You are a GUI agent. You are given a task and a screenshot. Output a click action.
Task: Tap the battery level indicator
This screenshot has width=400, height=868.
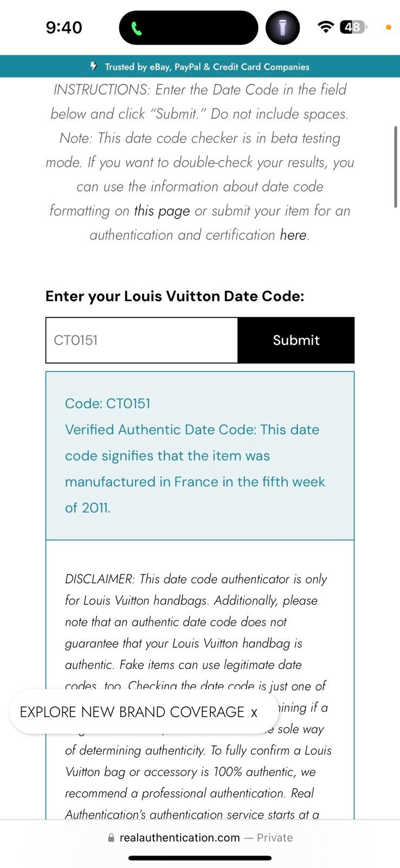click(x=353, y=27)
